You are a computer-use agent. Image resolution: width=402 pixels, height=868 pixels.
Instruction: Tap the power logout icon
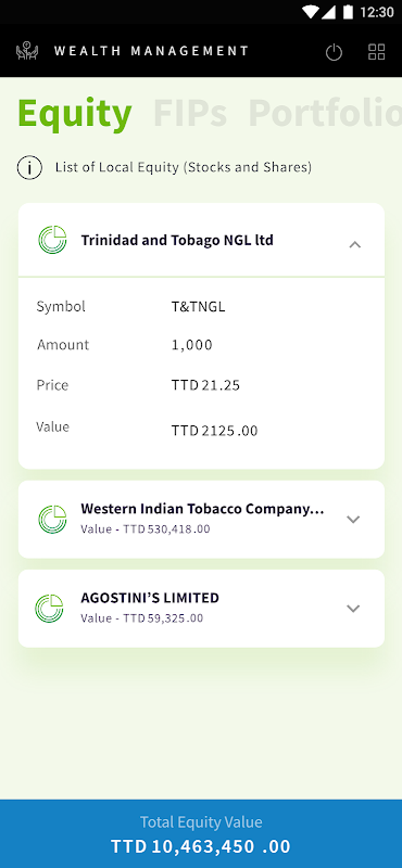pyautogui.click(x=334, y=52)
